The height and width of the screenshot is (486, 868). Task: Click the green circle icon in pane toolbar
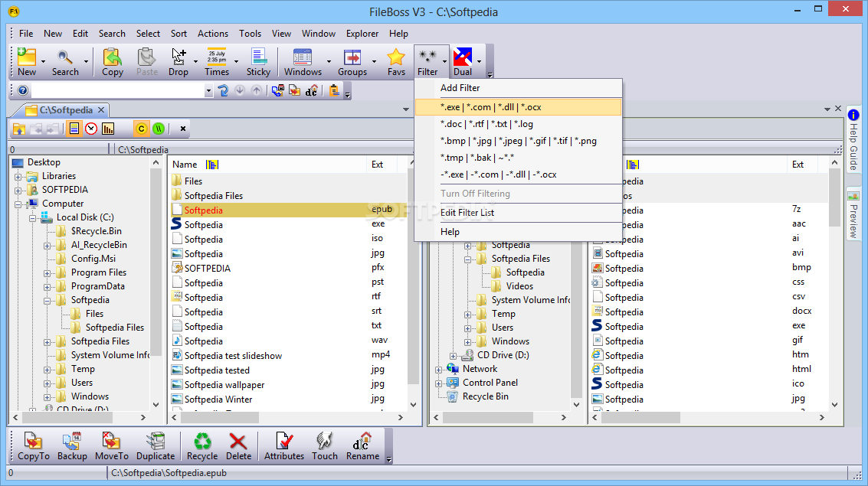click(159, 129)
